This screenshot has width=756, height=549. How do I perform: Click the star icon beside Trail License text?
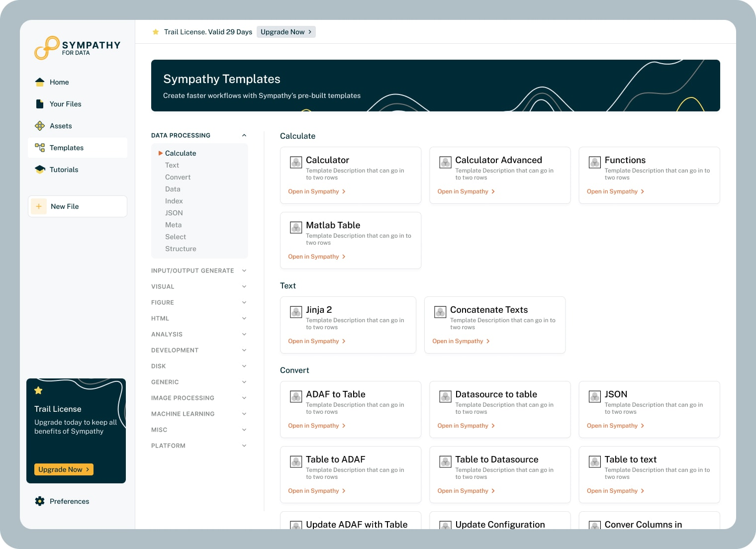pyautogui.click(x=156, y=32)
